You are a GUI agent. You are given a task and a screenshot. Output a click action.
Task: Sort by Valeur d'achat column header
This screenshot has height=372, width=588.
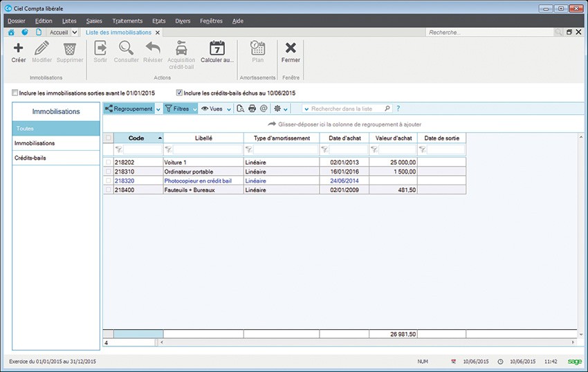pyautogui.click(x=394, y=138)
